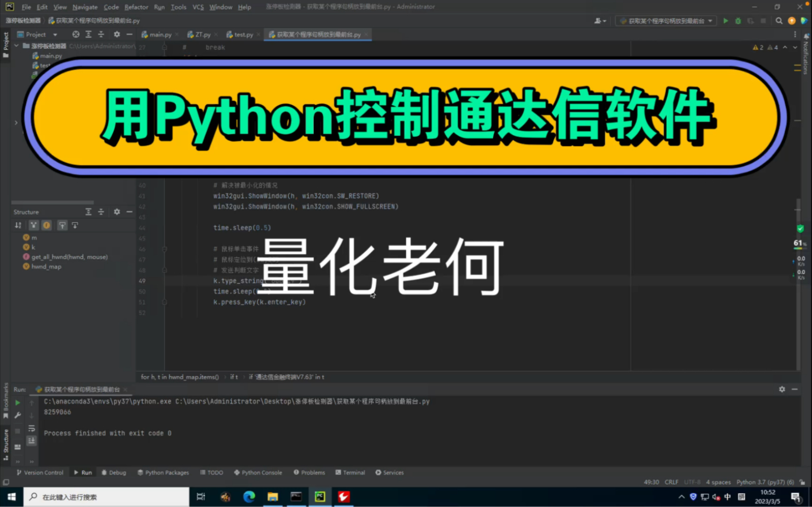Open Project view dropdown arrow
The width and height of the screenshot is (812, 507).
point(55,35)
